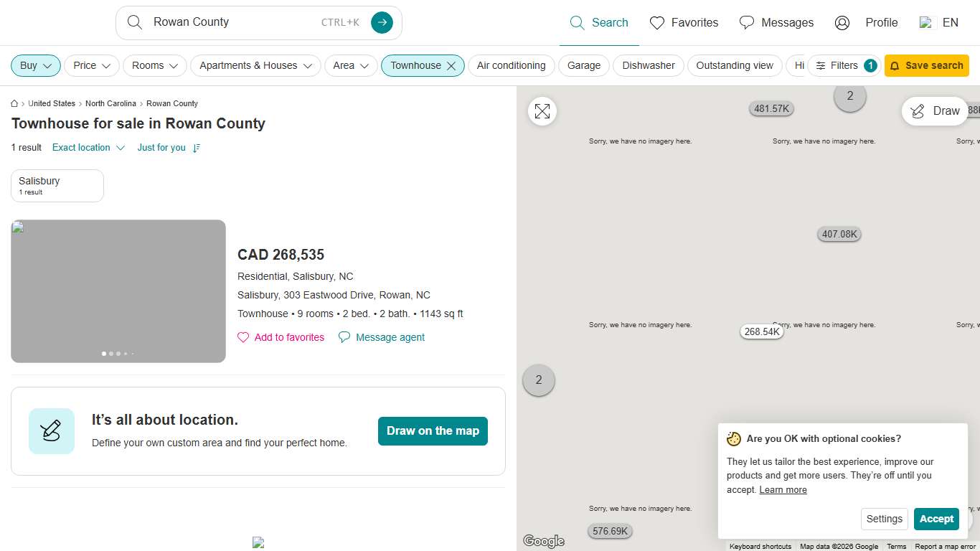This screenshot has width=980, height=551.
Task: Expand the map to fullscreen
Action: click(x=542, y=111)
